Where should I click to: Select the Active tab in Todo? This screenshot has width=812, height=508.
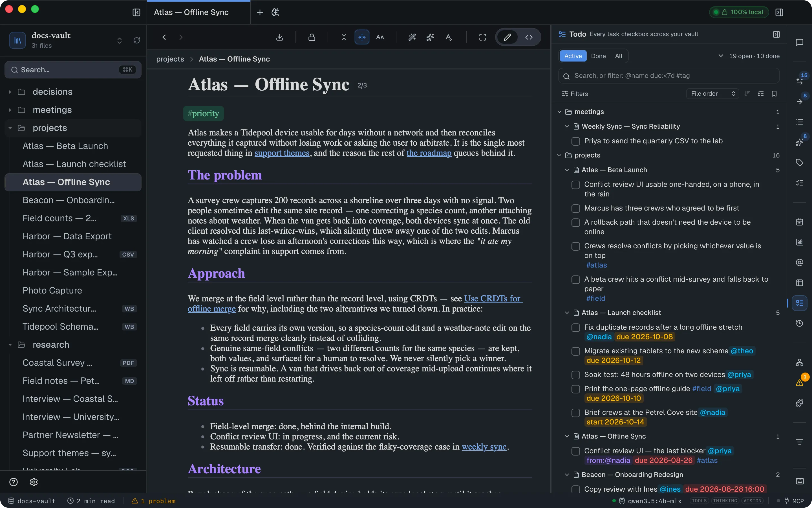tap(573, 56)
